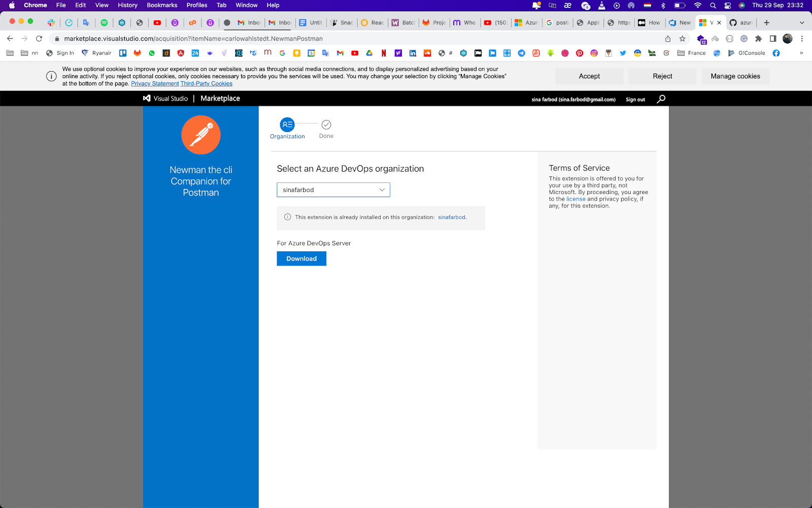Go back to previous page
Viewport: 812px width, 508px height.
click(x=10, y=39)
